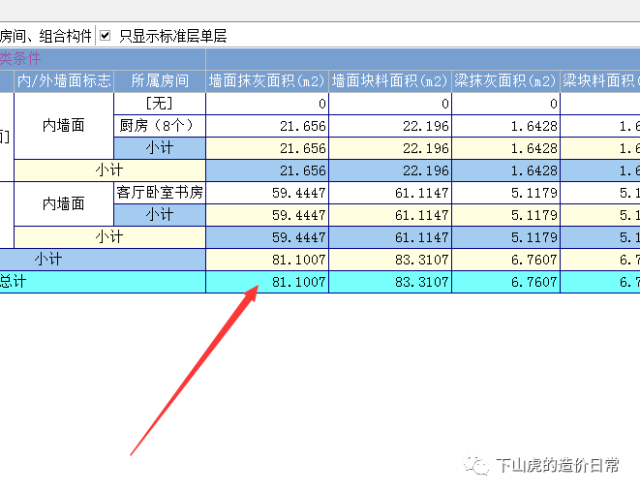Click 22.196 in the 厨房(8个) row
Image resolution: width=640 pixels, height=494 pixels.
coord(418,126)
